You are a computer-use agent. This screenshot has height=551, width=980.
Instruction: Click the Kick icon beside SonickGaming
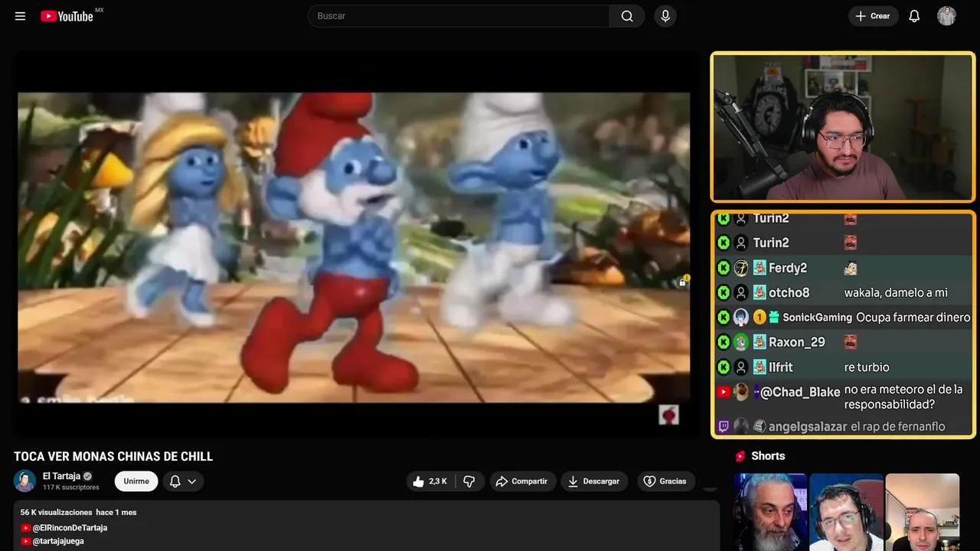724,318
